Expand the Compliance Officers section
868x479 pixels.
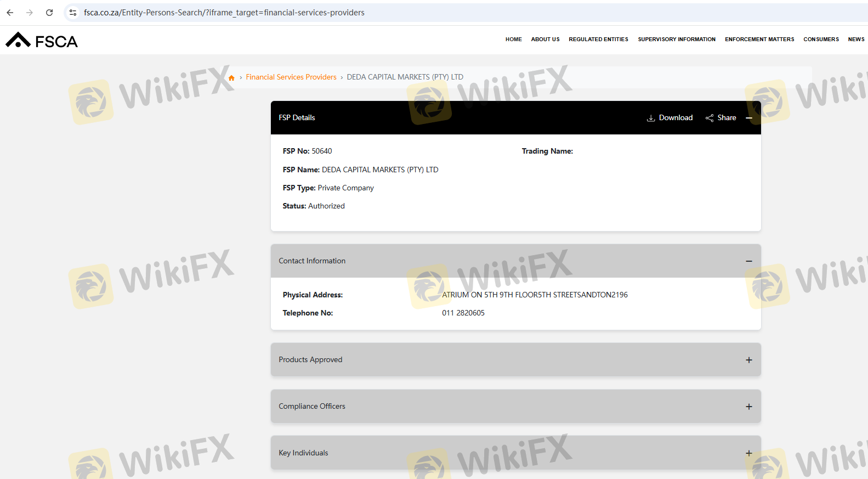pos(749,407)
